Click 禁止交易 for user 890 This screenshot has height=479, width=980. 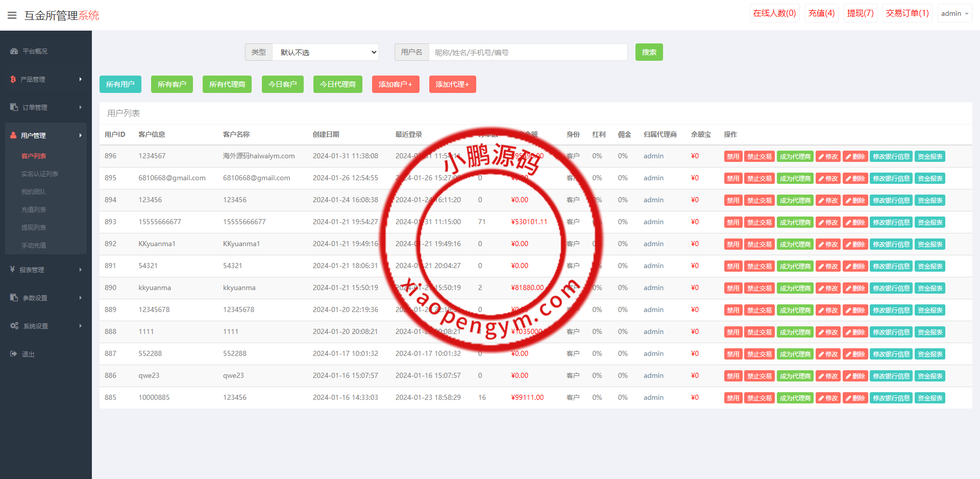[759, 289]
